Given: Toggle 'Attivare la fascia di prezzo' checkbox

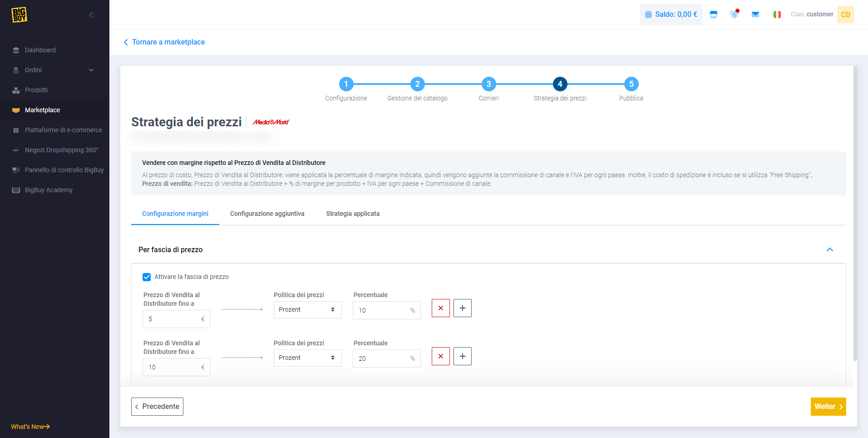Looking at the screenshot, I should [147, 277].
